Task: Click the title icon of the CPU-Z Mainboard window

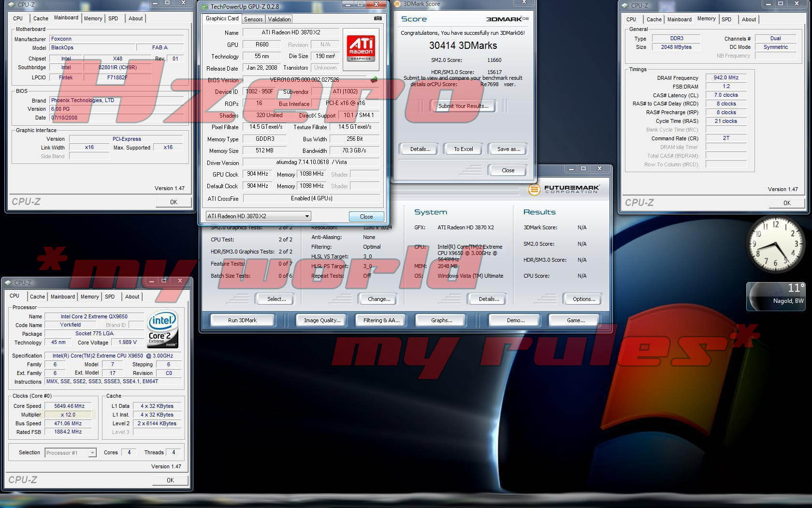Action: [12, 4]
